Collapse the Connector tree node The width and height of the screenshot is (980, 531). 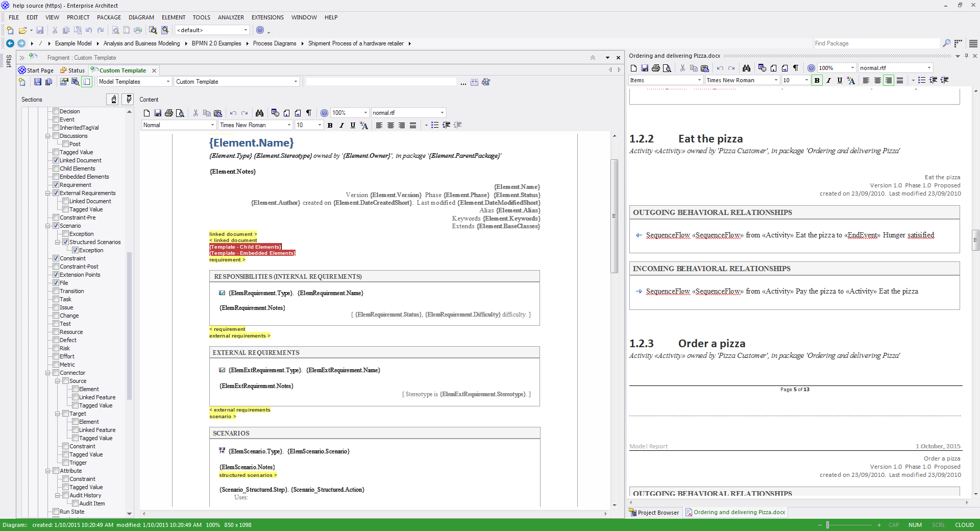(48, 373)
